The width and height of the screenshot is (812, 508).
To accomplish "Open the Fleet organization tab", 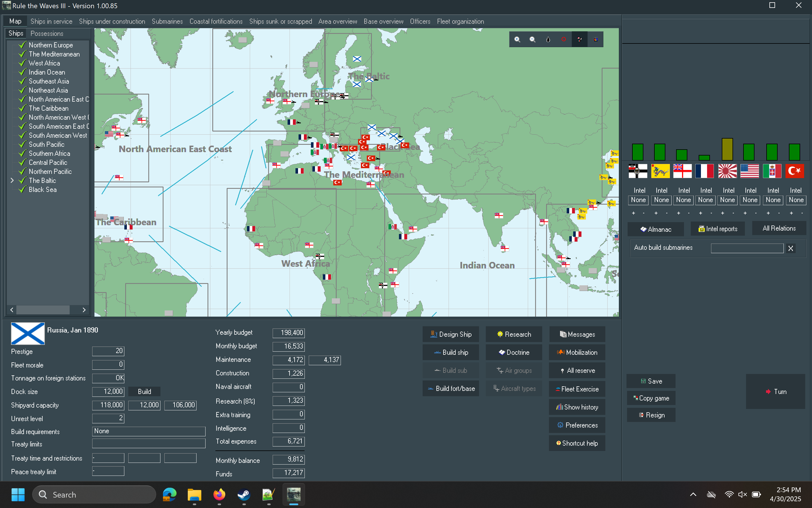I will click(x=460, y=21).
